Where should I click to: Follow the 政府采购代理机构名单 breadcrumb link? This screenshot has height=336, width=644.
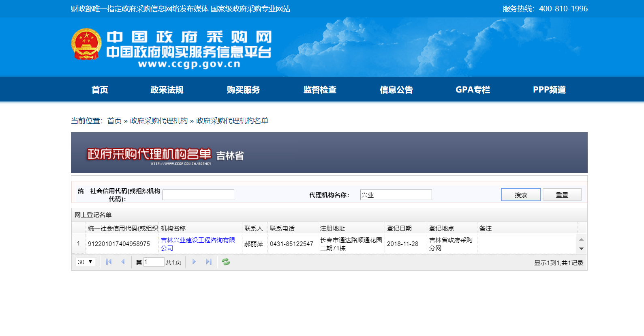pos(232,121)
